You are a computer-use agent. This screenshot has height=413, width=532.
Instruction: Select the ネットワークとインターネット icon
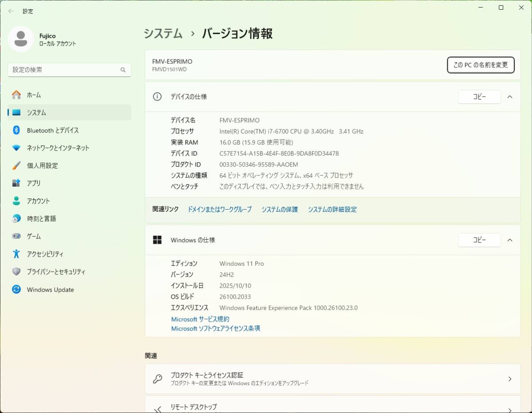click(16, 148)
